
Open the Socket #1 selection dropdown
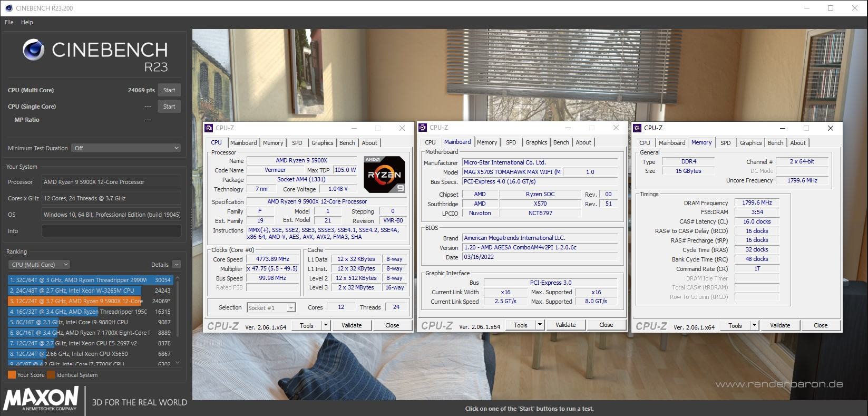click(271, 307)
